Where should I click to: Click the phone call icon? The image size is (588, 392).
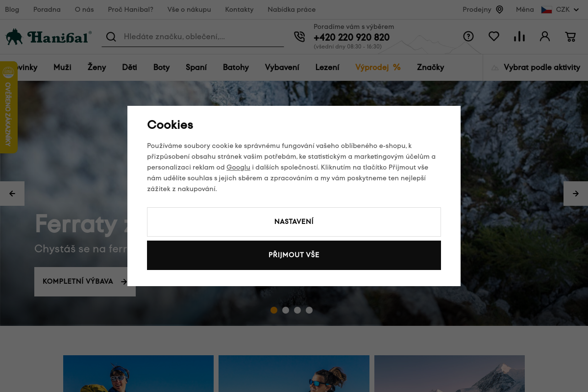(x=299, y=37)
